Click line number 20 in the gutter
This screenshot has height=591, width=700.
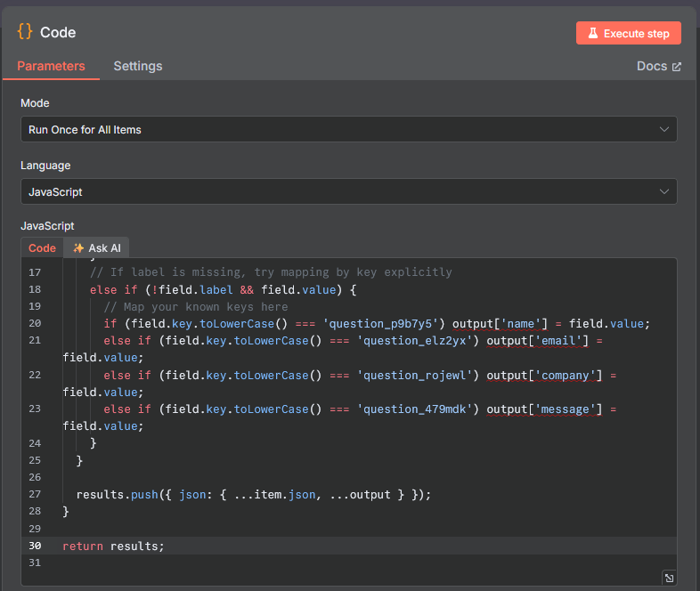pos(35,323)
